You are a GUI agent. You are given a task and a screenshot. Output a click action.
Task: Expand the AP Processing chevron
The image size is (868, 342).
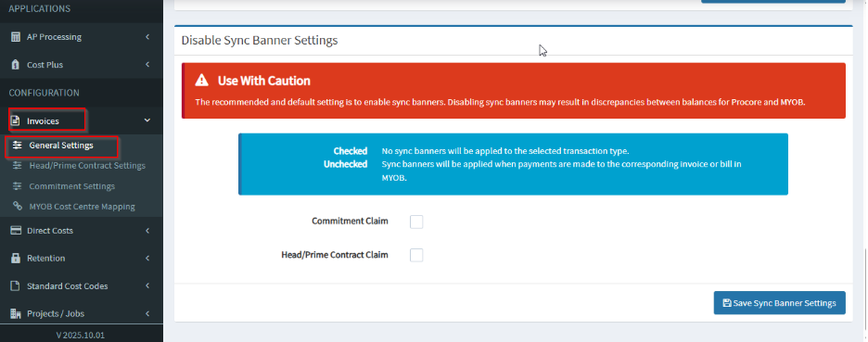(147, 37)
